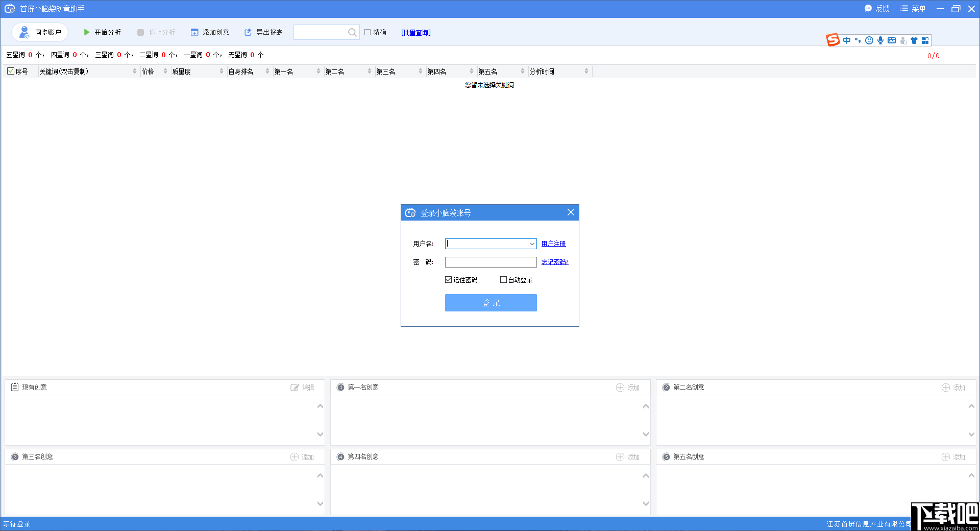Open the 编辑 icon in 现有创意 panel
The image size is (980, 531).
point(294,388)
